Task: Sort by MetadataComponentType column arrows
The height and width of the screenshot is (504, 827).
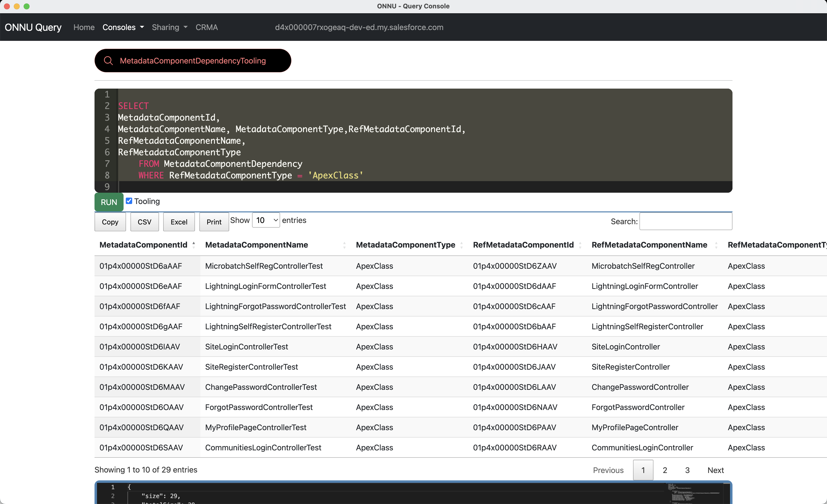Action: pyautogui.click(x=461, y=245)
